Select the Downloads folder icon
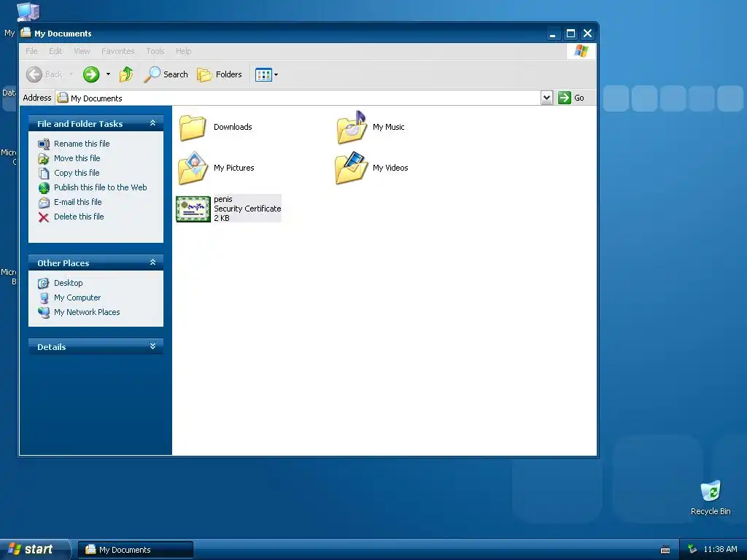This screenshot has height=560, width=747. [193, 128]
